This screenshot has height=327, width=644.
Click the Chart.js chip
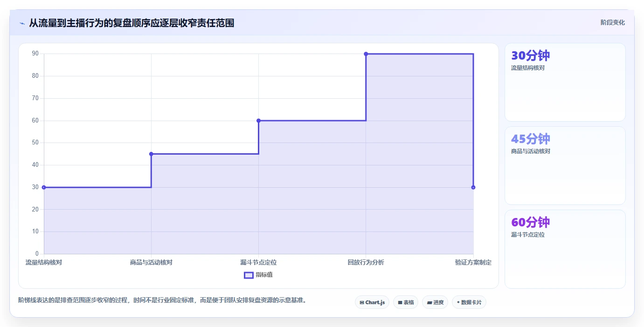point(372,302)
